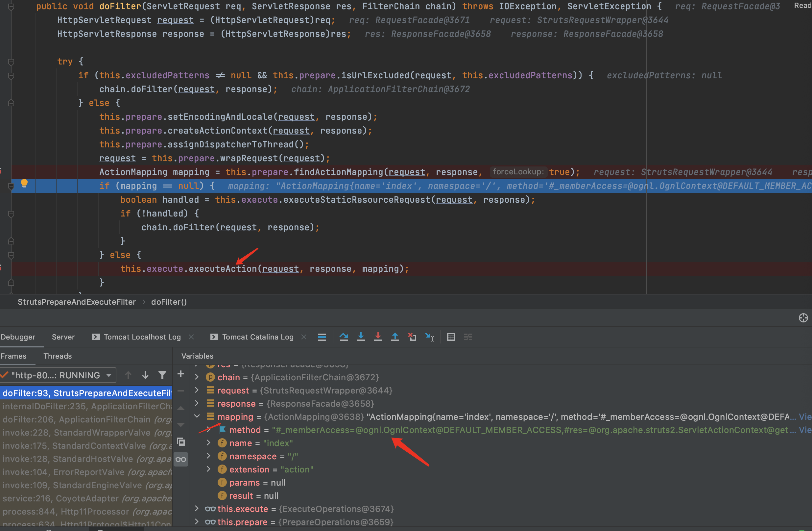Collapse the try block fold marker
This screenshot has height=531, width=812.
11,62
